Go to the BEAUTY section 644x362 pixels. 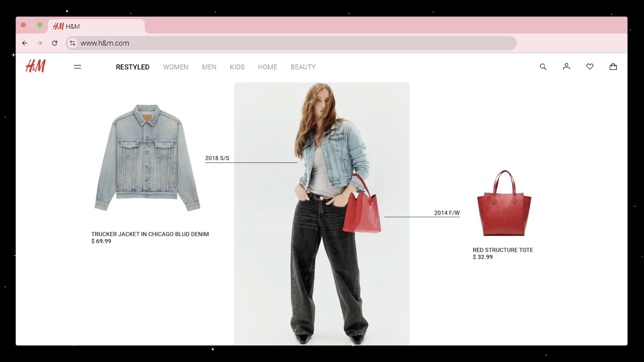(303, 67)
